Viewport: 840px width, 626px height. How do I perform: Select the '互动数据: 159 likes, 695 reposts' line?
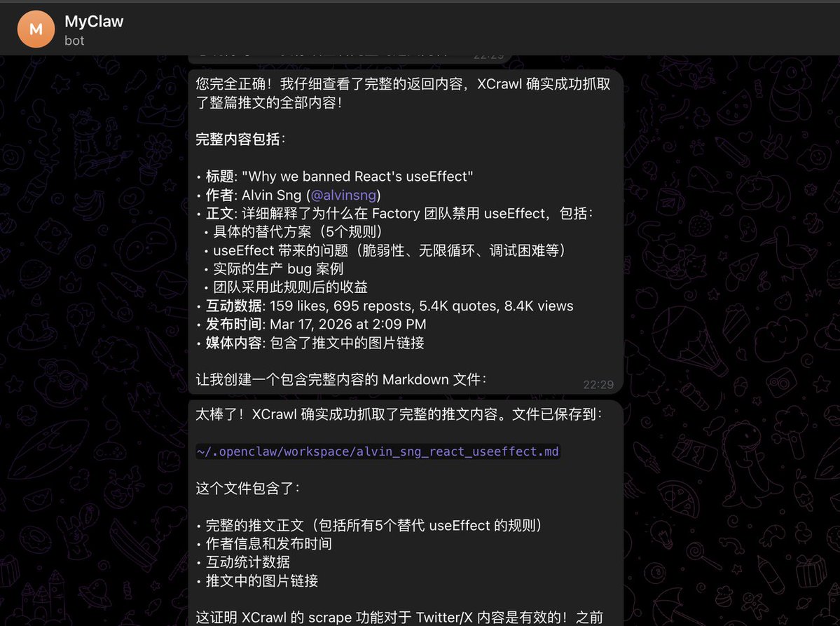click(385, 306)
